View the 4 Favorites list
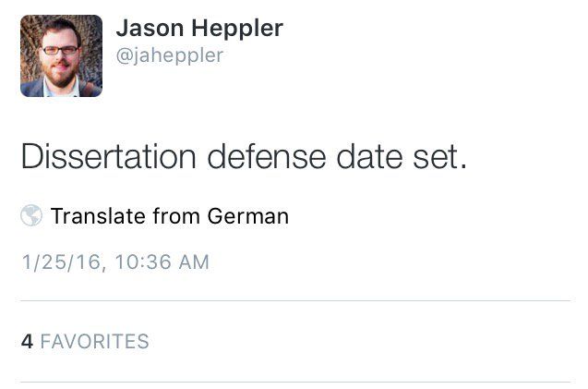The image size is (588, 389). point(85,341)
